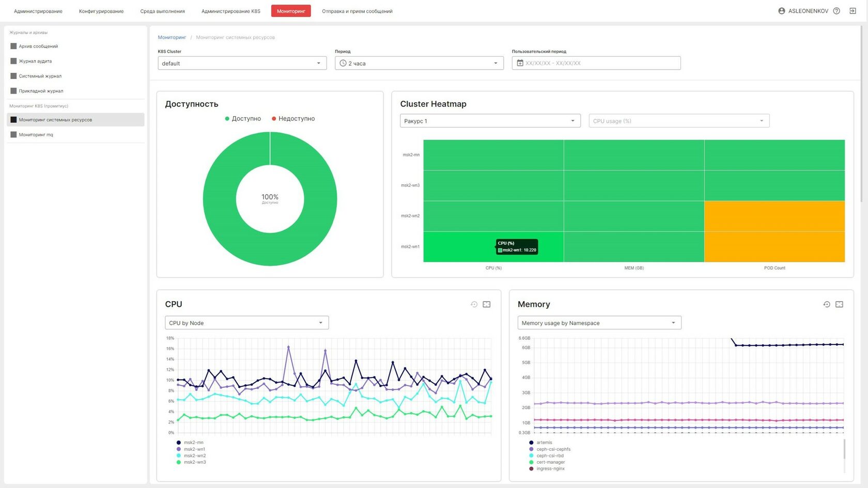Click the Архив сообщений sidebar icon

point(13,46)
